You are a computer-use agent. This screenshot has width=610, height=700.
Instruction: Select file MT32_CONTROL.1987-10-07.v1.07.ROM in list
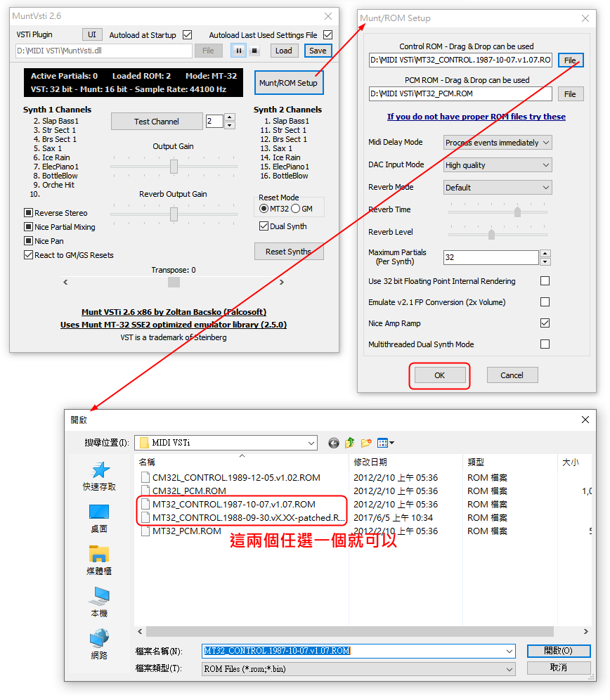click(x=234, y=505)
